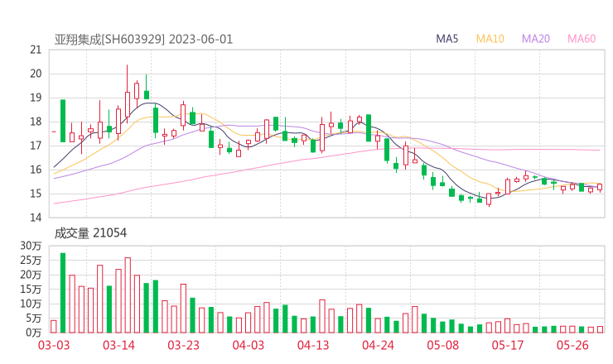Click the 03-03 date axis label
This screenshot has height=364, width=613.
[54, 345]
